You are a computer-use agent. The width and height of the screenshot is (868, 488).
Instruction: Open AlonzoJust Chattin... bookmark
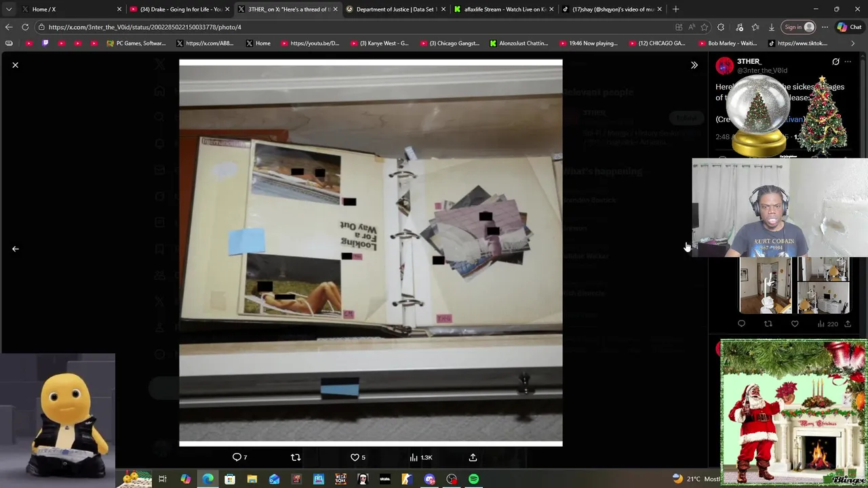coord(519,43)
